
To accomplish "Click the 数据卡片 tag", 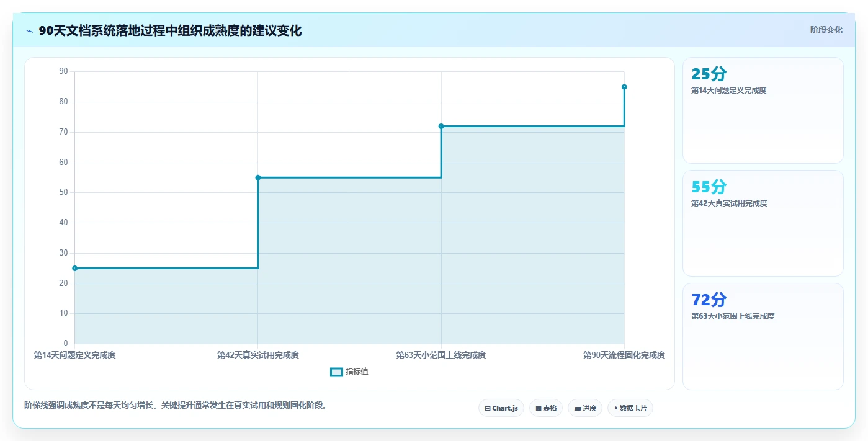I will pyautogui.click(x=630, y=408).
